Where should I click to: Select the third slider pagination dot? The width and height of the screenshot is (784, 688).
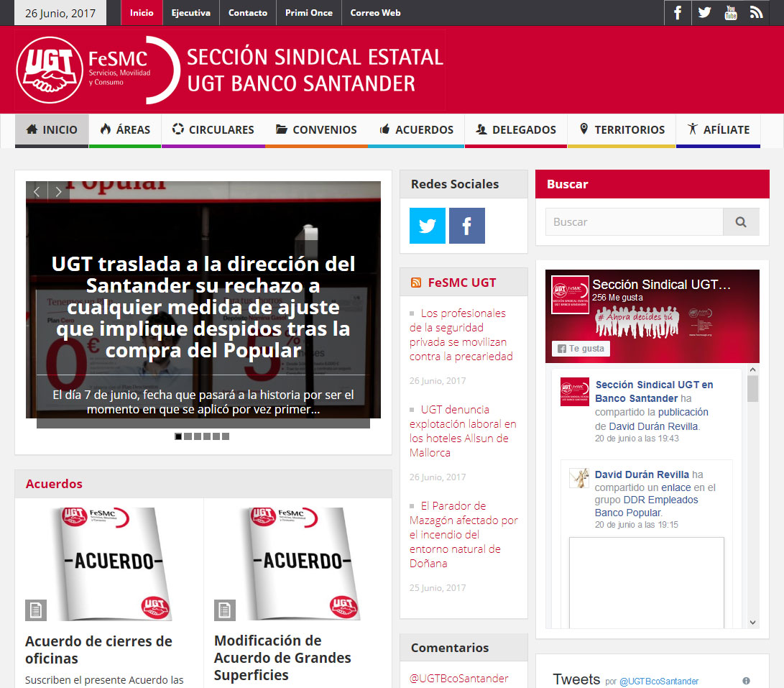[197, 436]
